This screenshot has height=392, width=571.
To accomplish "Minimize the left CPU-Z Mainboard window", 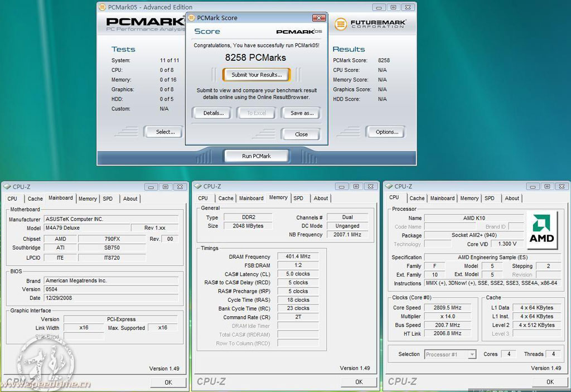I will [x=151, y=187].
